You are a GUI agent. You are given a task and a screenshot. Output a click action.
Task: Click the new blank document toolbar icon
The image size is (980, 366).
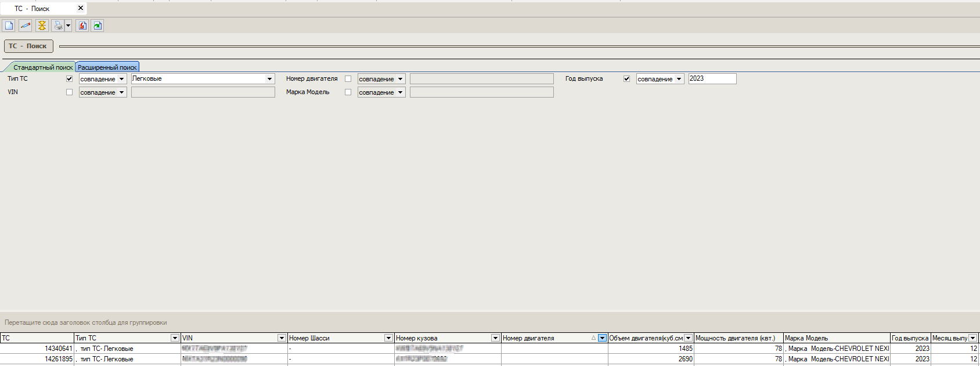click(x=9, y=26)
